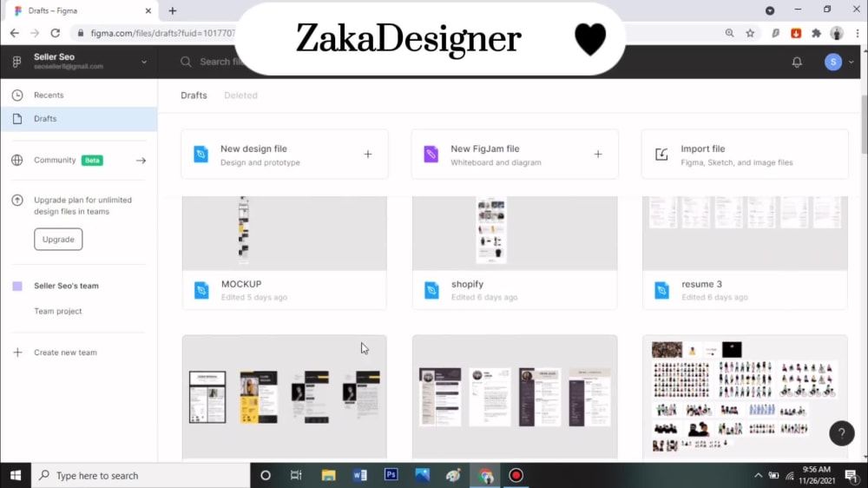Show hidden system tray icons

coord(758,475)
